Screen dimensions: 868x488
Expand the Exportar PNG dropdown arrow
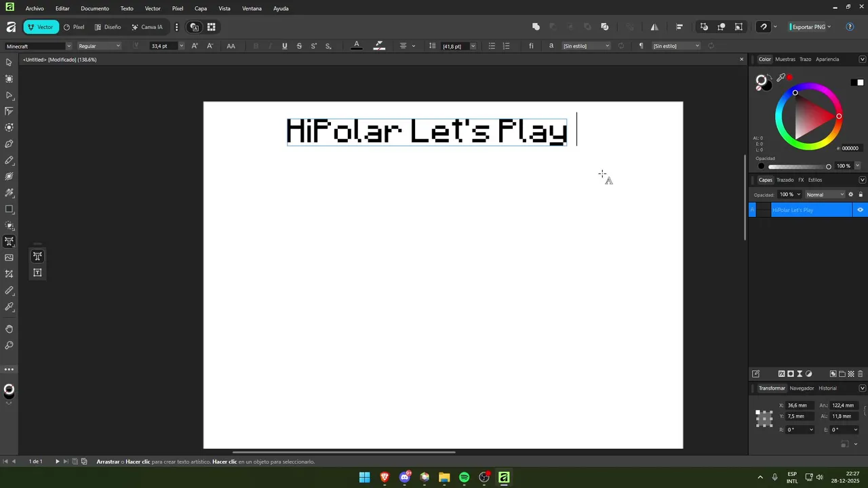tap(829, 27)
